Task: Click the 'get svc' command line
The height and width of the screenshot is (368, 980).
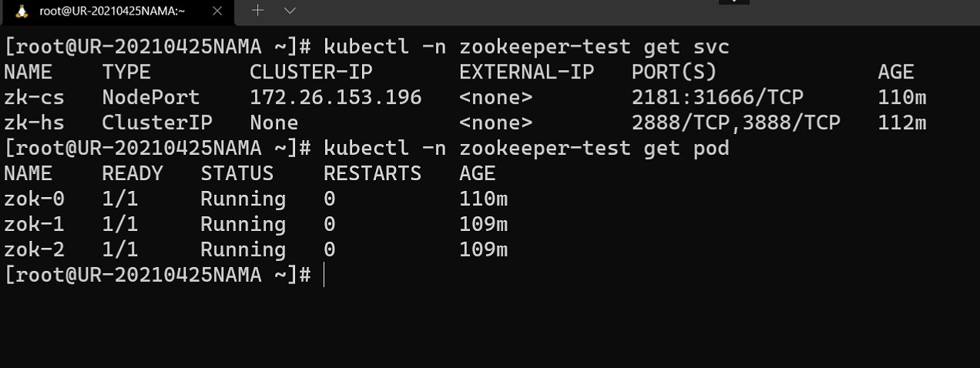Action: pos(367,47)
